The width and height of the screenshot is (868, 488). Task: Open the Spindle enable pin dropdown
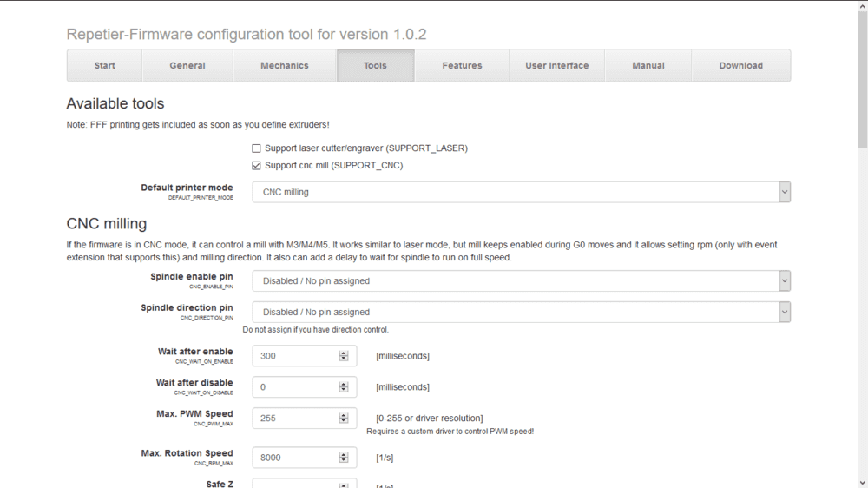point(521,281)
